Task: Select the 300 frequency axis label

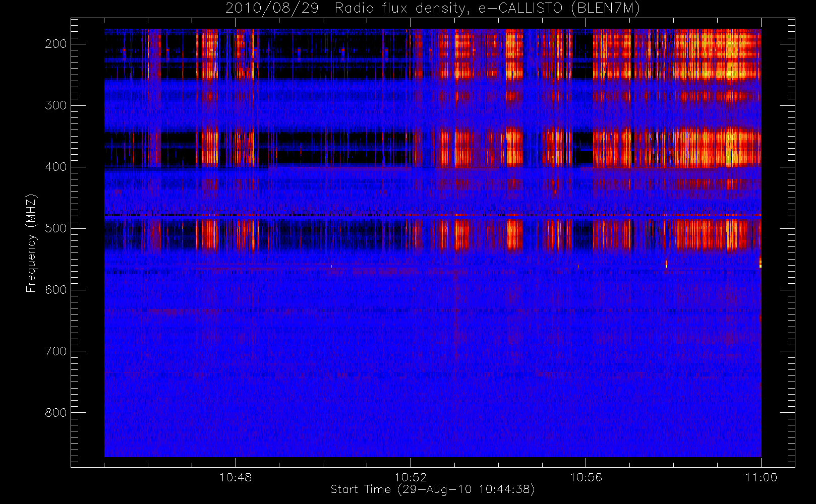Action: (x=56, y=105)
